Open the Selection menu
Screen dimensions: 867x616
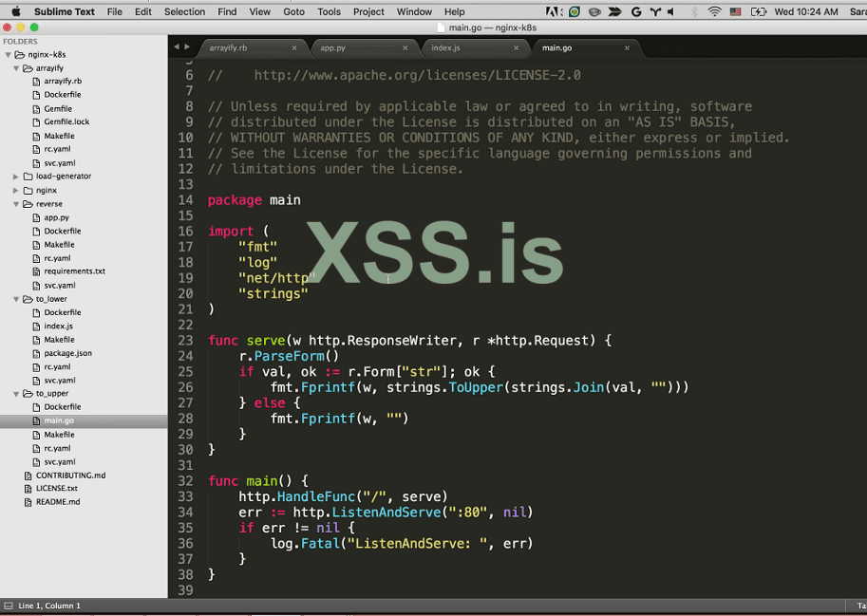[x=184, y=11]
